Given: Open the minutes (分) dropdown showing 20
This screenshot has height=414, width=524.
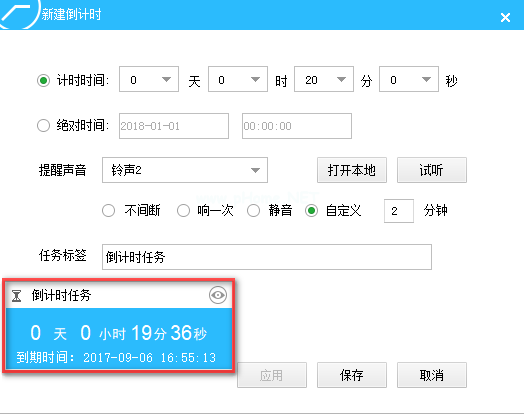Looking at the screenshot, I should 324,79.
